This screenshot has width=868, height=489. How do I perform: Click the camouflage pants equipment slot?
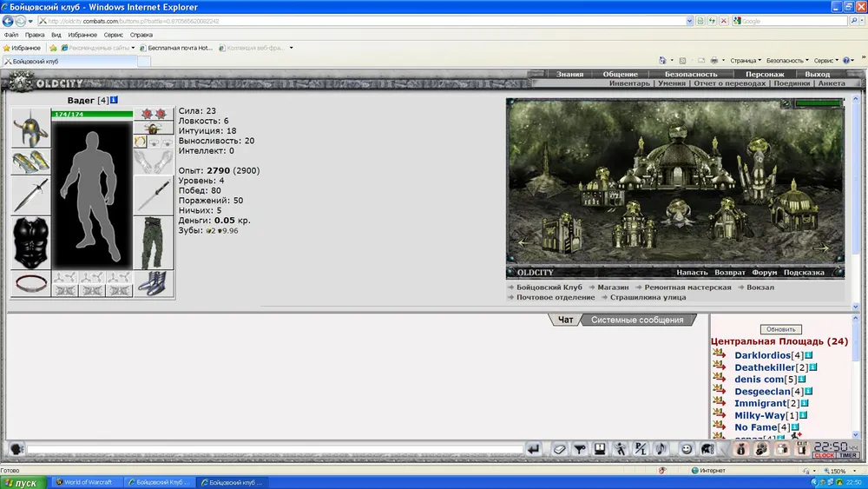point(154,243)
